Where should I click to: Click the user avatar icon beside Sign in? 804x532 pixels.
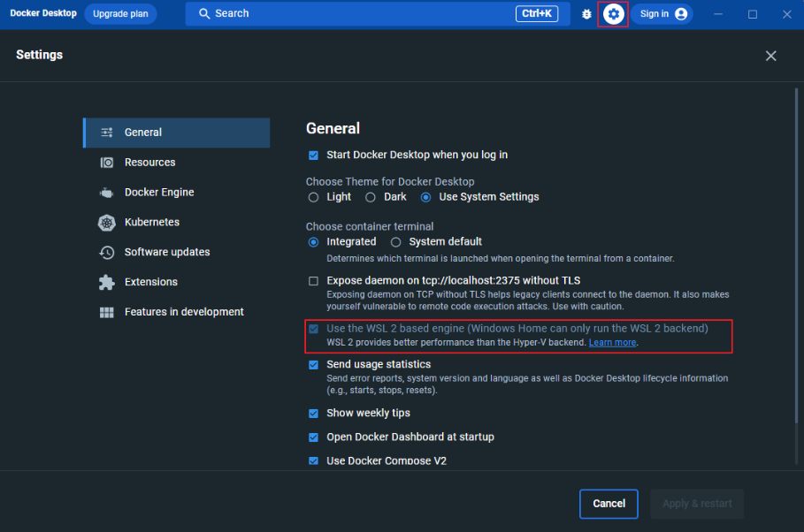coord(681,14)
